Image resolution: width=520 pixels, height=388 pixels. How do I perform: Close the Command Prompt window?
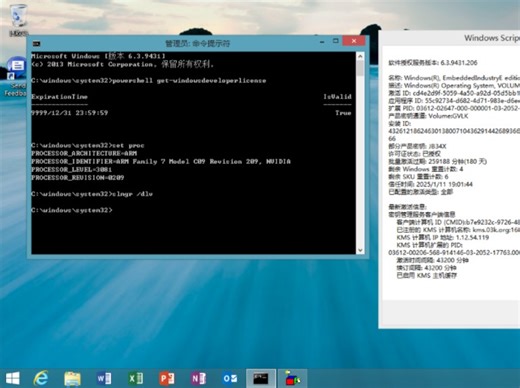point(354,41)
